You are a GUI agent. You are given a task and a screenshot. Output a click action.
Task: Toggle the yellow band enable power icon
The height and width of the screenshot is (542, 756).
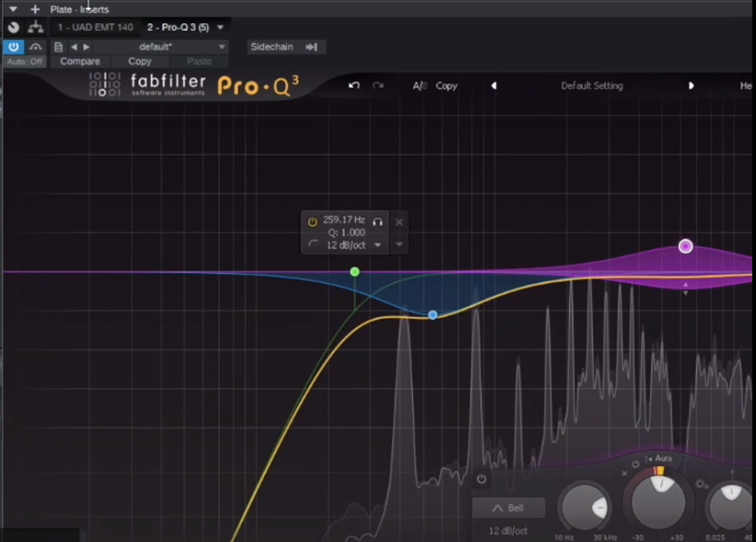click(x=312, y=221)
